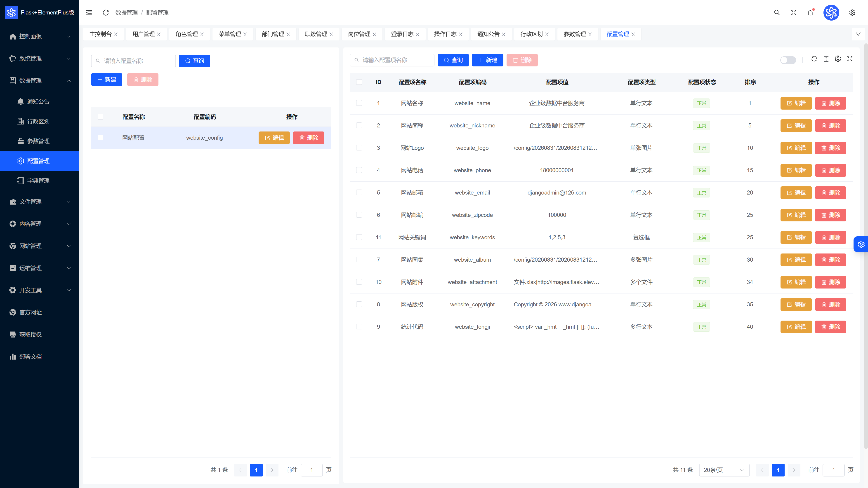
Task: Check the checkbox for 网站配置 row
Action: click(x=100, y=137)
